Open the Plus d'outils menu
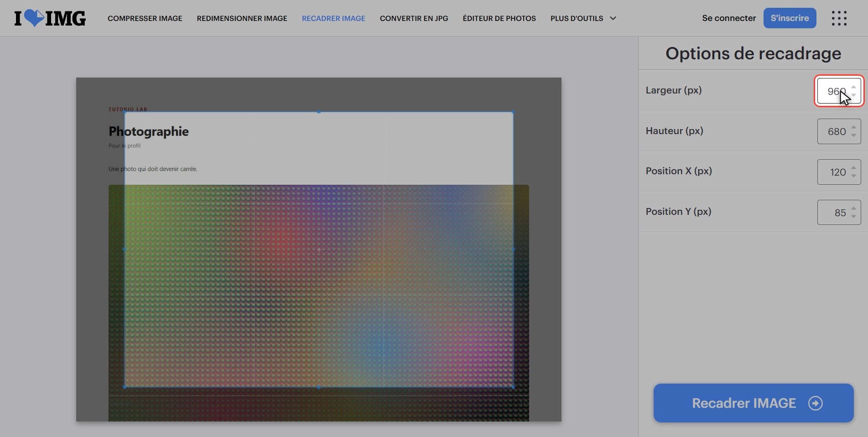The image size is (868, 437). 583,18
